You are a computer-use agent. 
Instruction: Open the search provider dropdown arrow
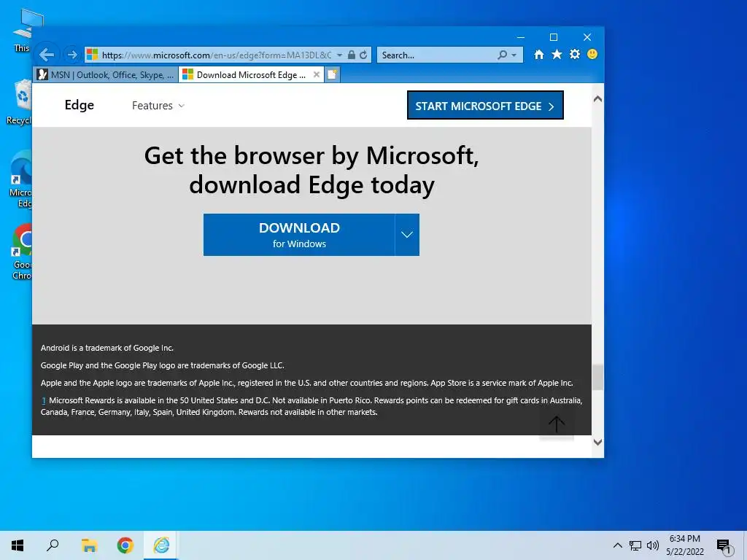point(514,55)
